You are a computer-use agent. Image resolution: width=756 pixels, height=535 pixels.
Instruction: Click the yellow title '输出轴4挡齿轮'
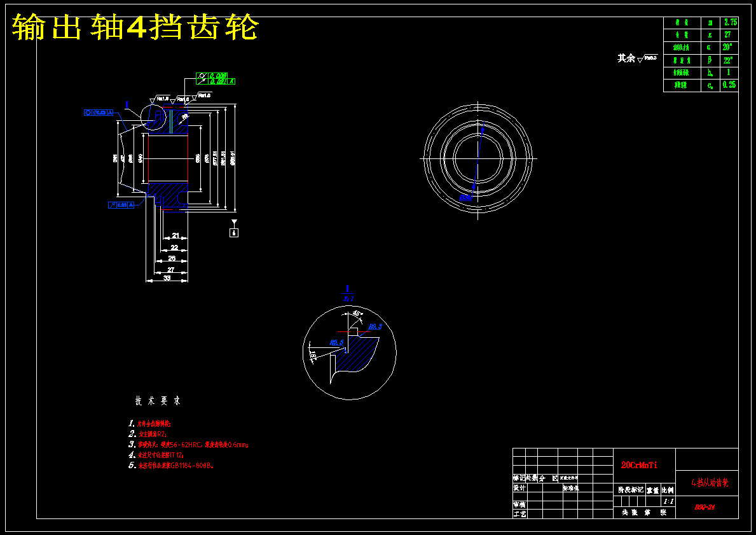coord(135,27)
